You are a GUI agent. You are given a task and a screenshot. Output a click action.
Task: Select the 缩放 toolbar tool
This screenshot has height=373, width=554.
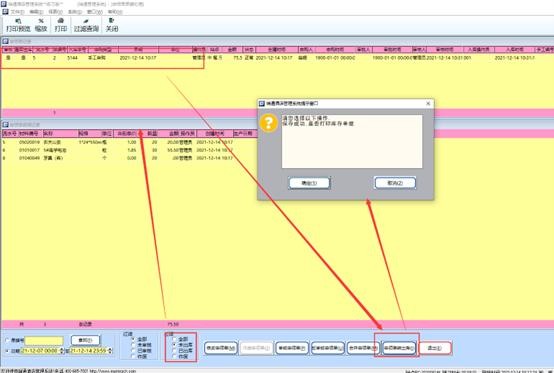pyautogui.click(x=41, y=25)
